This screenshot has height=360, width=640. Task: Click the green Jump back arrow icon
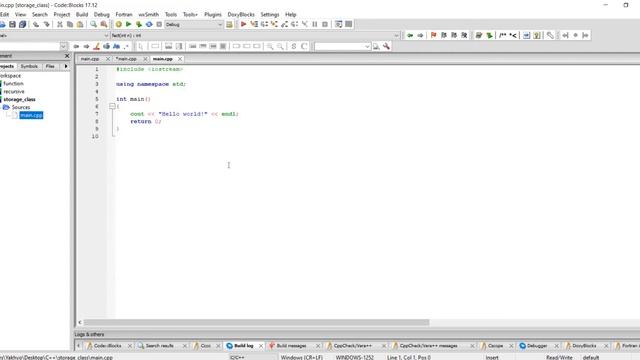[410, 36]
